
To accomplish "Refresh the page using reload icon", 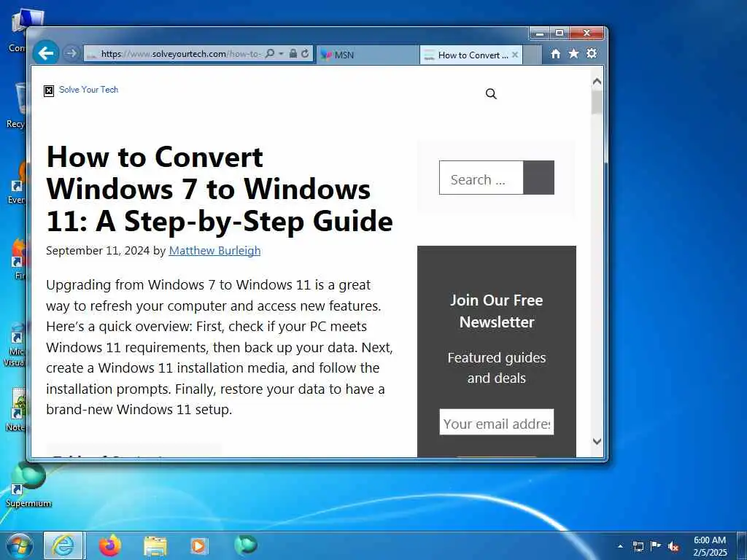I will click(x=305, y=53).
